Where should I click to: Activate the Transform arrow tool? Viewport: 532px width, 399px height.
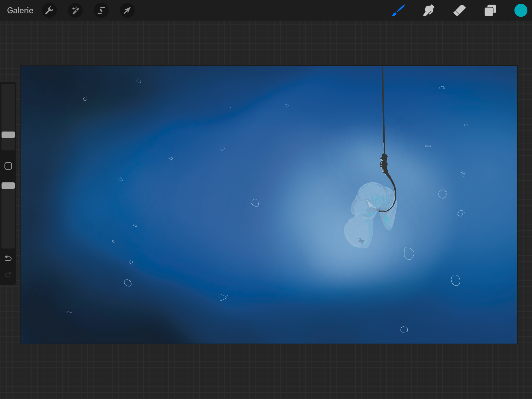point(127,10)
